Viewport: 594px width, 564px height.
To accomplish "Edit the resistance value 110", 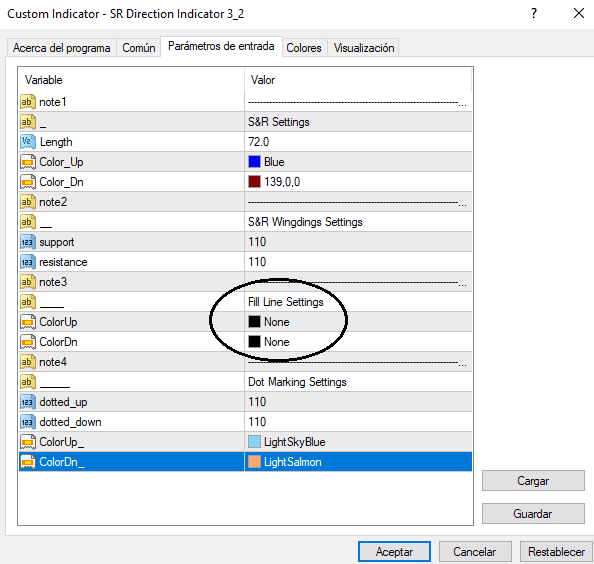I will tap(358, 262).
